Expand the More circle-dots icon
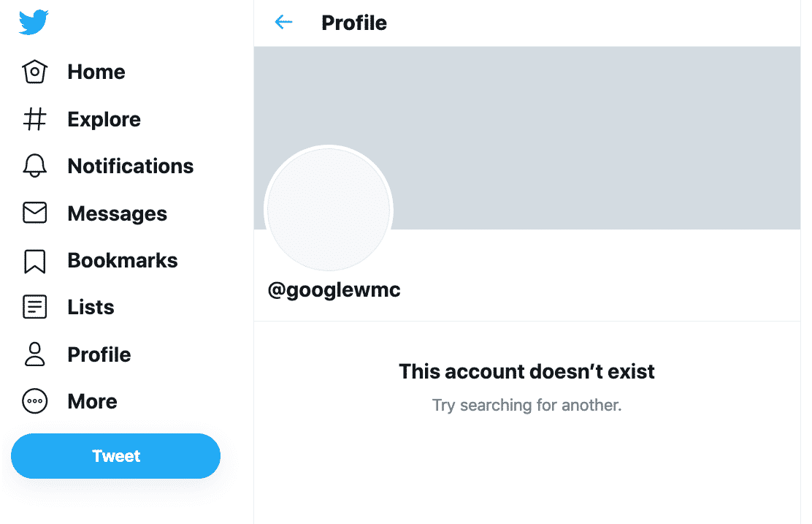The height and width of the screenshot is (524, 812). pos(35,401)
